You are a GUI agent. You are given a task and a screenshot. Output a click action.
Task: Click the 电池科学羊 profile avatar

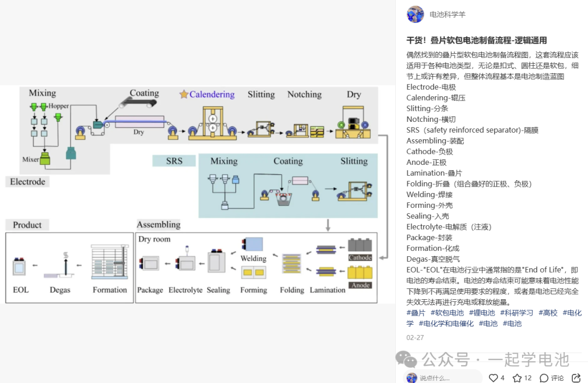click(x=415, y=15)
